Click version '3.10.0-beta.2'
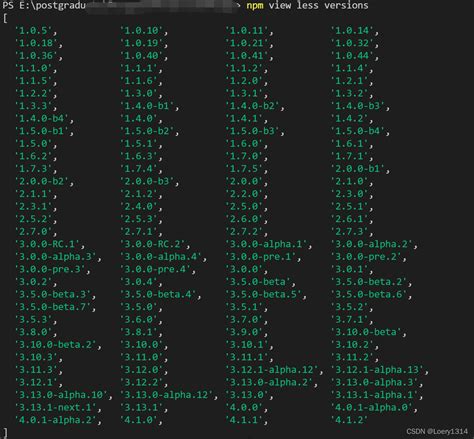 [56, 345]
